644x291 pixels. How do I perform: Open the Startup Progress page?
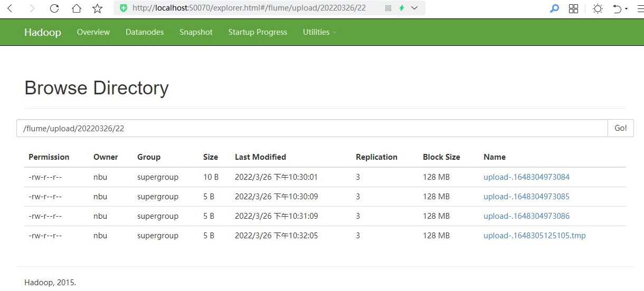point(258,32)
